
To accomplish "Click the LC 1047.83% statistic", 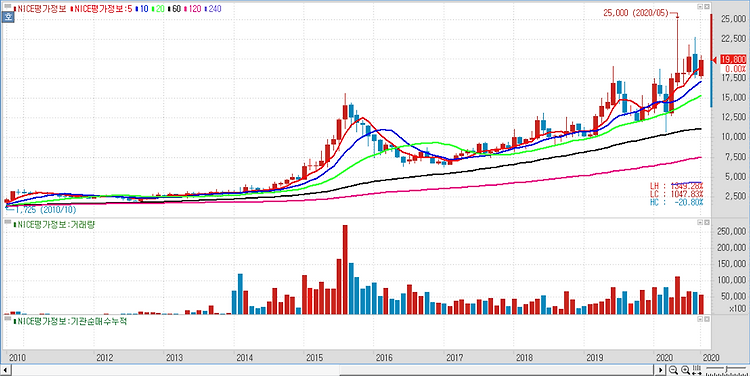I will (676, 194).
